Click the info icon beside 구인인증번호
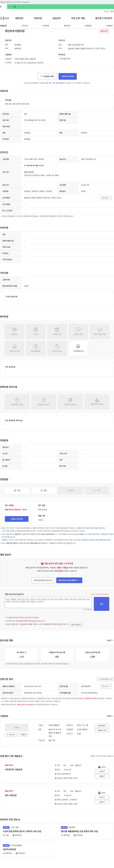 click(70, 693)
